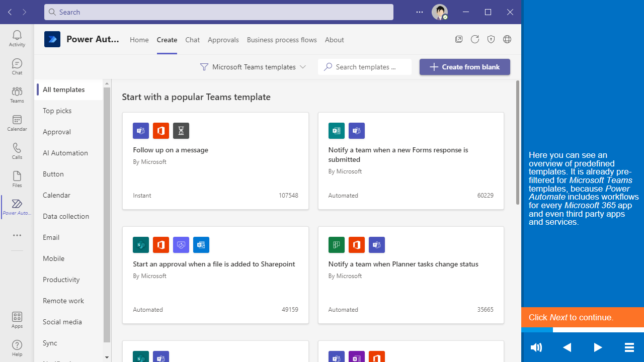The height and width of the screenshot is (362, 644).
Task: Select Button category
Action: (69, 174)
